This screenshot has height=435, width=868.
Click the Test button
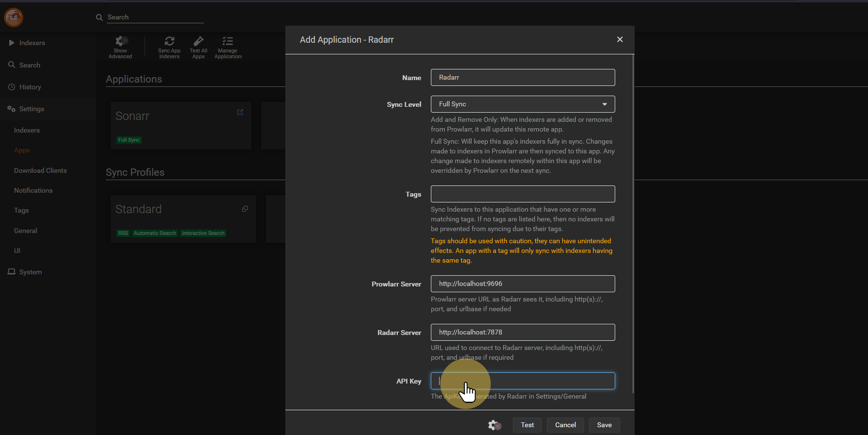[x=527, y=425]
